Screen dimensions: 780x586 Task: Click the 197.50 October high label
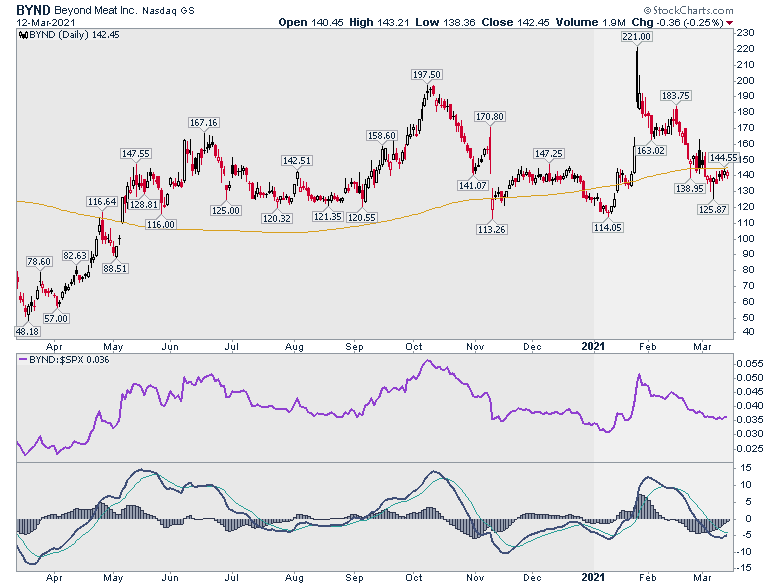(x=427, y=75)
